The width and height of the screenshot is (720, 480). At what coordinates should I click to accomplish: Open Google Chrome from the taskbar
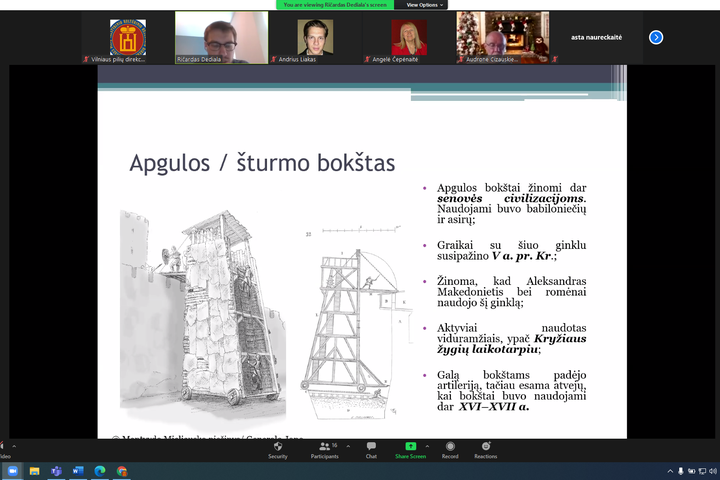click(x=122, y=471)
